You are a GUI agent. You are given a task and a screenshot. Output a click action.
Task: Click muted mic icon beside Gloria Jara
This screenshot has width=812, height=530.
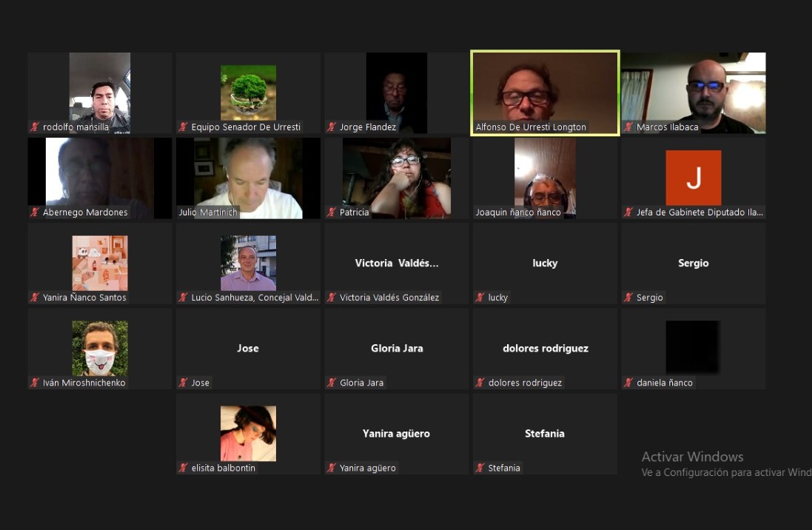tap(332, 383)
